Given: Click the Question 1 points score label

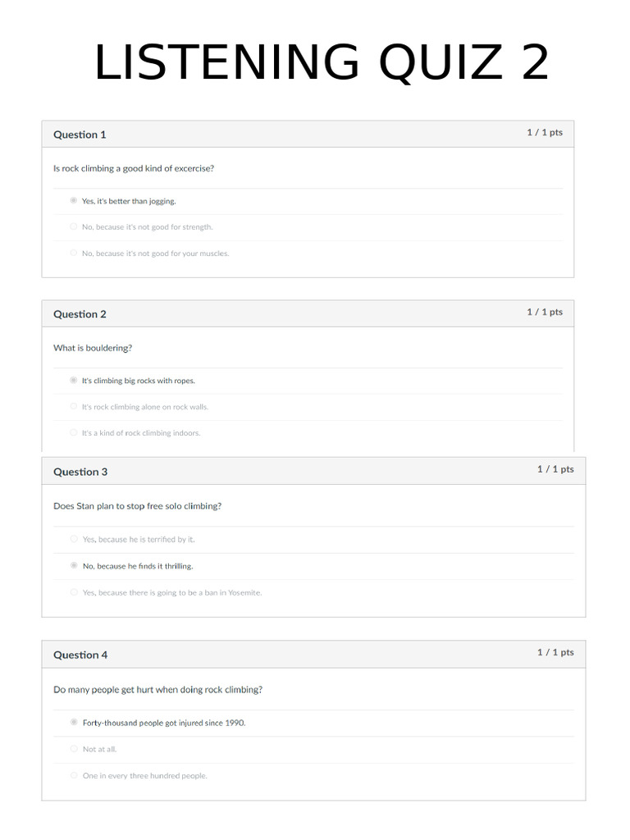Looking at the screenshot, I should (x=545, y=132).
